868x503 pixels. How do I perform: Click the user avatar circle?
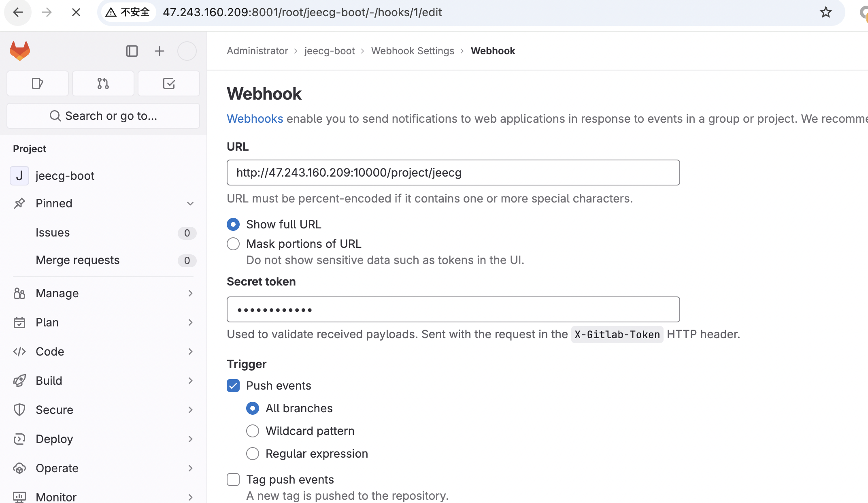[x=187, y=51]
